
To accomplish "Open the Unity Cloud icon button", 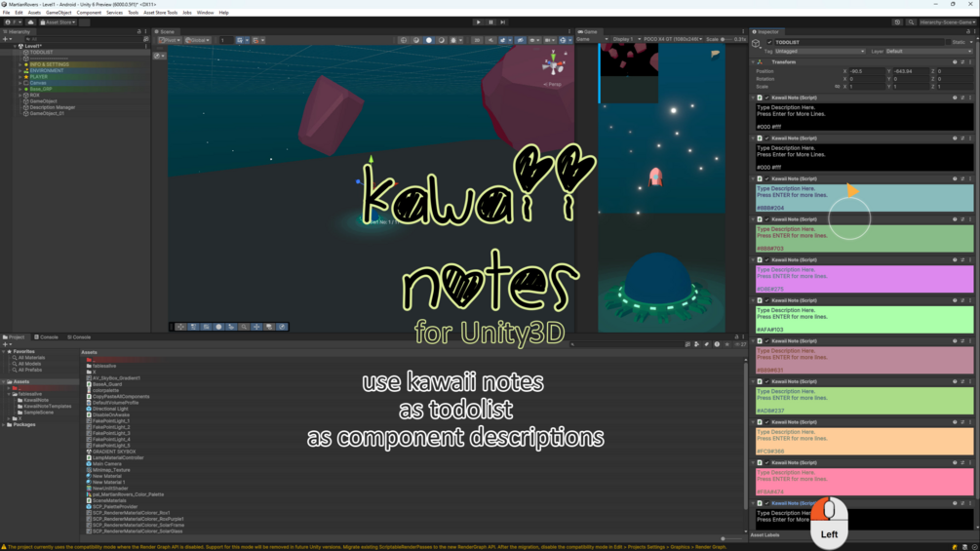I will point(30,21).
